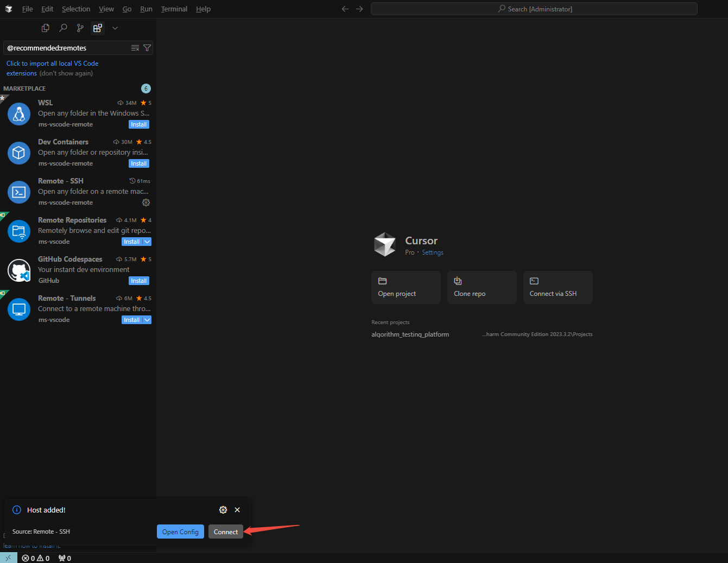Open the File menu
Viewport: 728px width, 563px height.
tap(28, 9)
